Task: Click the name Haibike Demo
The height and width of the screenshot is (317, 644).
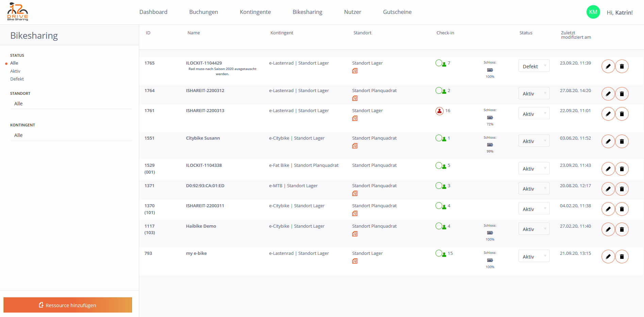Action: point(201,226)
